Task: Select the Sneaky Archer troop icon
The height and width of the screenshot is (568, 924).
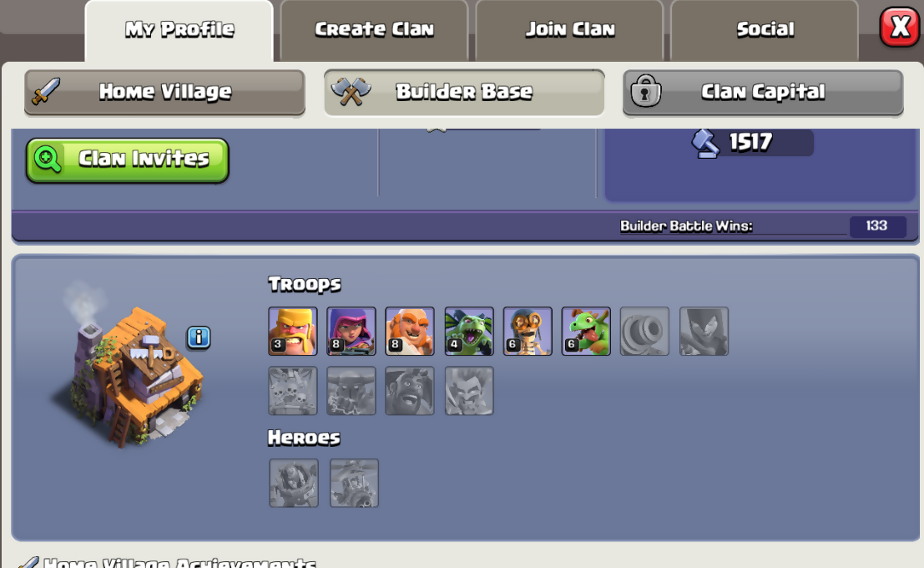Action: tap(351, 331)
